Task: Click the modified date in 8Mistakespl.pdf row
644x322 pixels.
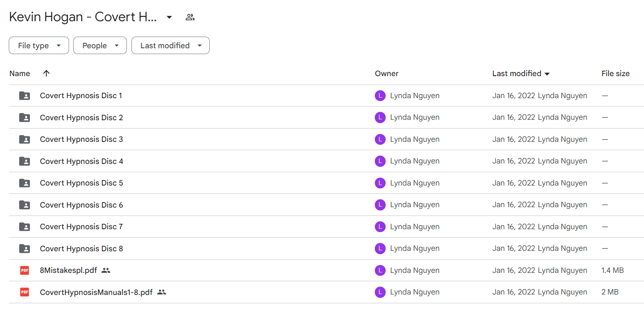Action: point(514,270)
